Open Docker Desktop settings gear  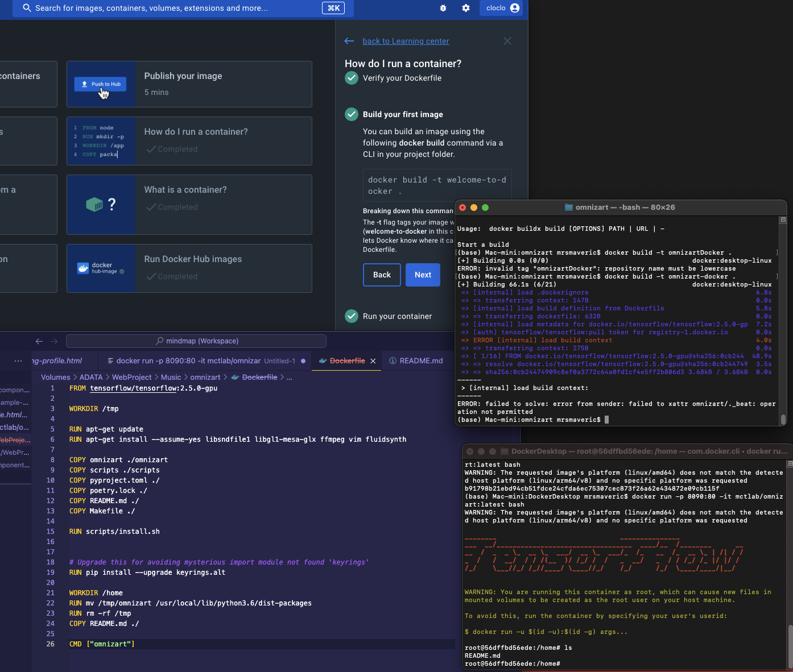click(x=466, y=8)
